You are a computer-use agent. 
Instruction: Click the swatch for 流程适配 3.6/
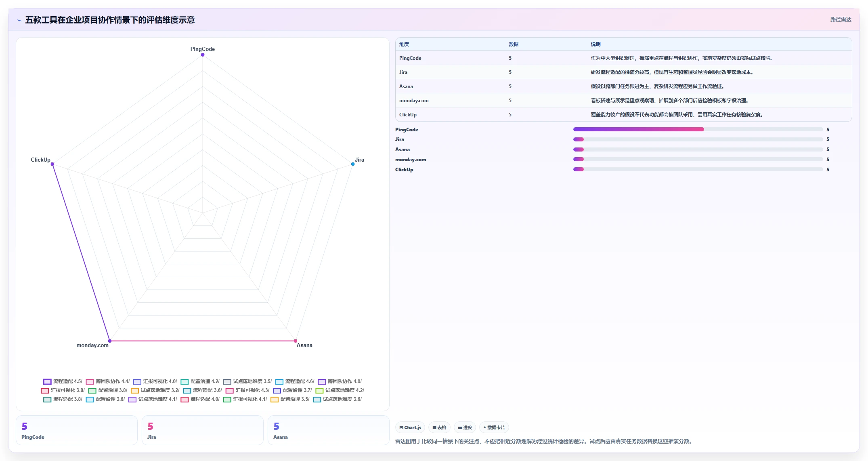(x=187, y=391)
